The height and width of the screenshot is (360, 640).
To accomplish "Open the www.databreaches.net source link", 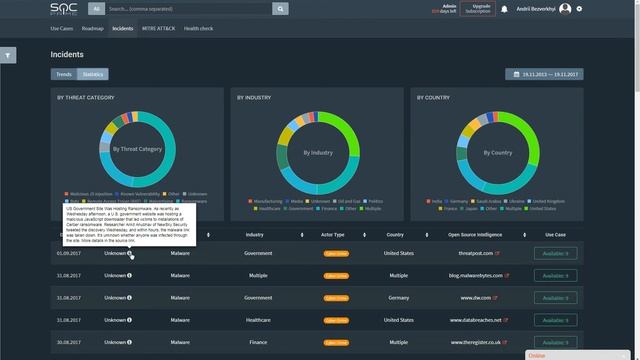I will pyautogui.click(x=476, y=320).
